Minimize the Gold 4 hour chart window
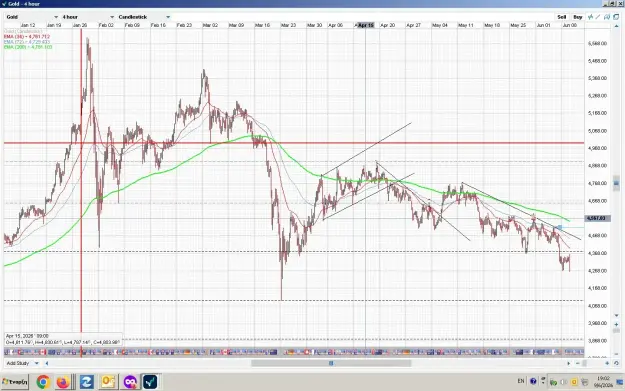The height and width of the screenshot is (391, 625). (x=606, y=4)
